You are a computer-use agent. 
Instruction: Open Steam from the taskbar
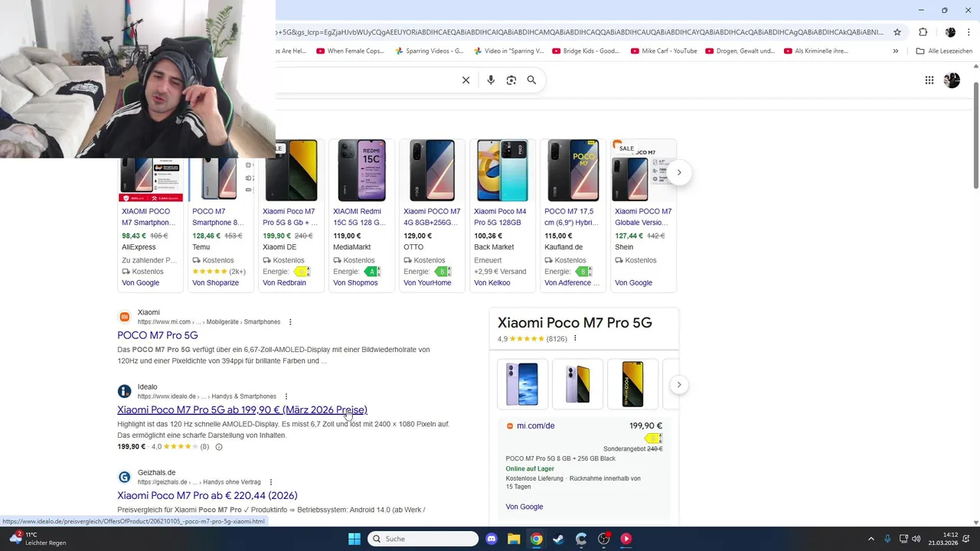point(559,539)
